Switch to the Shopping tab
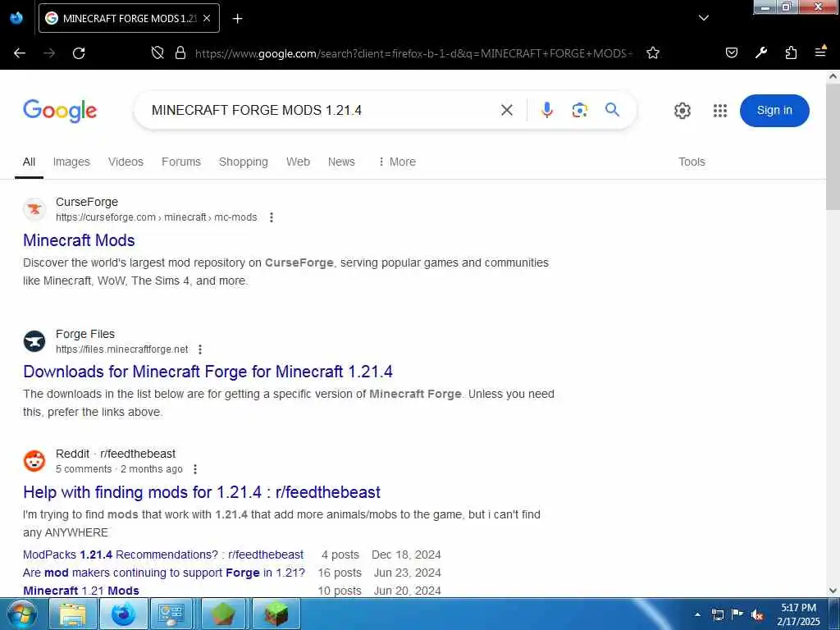840x630 pixels. click(x=243, y=162)
